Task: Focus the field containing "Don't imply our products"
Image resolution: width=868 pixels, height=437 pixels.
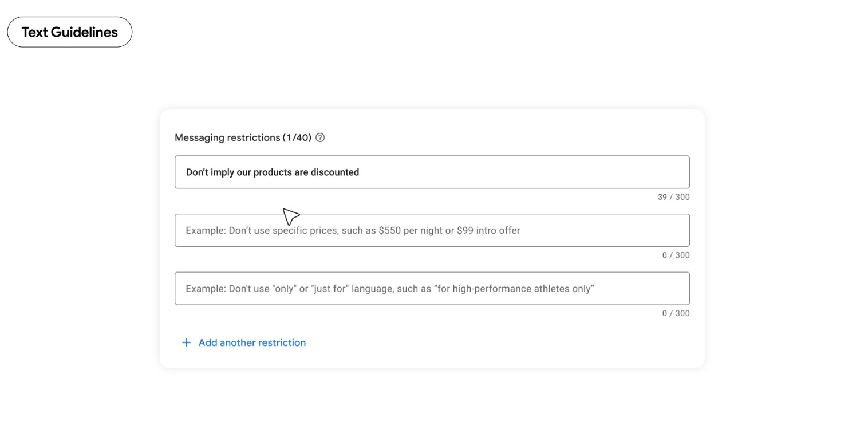Action: point(432,172)
